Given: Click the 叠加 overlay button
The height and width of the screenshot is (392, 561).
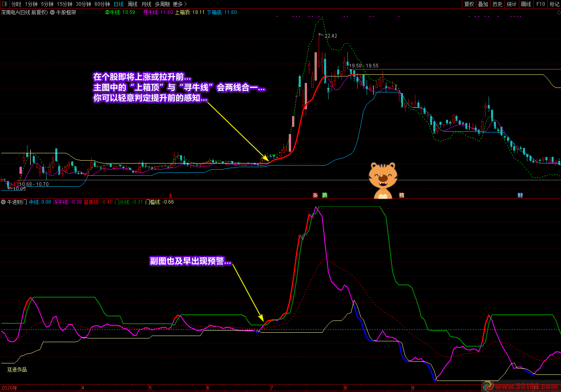Looking at the screenshot, I should tap(483, 4).
